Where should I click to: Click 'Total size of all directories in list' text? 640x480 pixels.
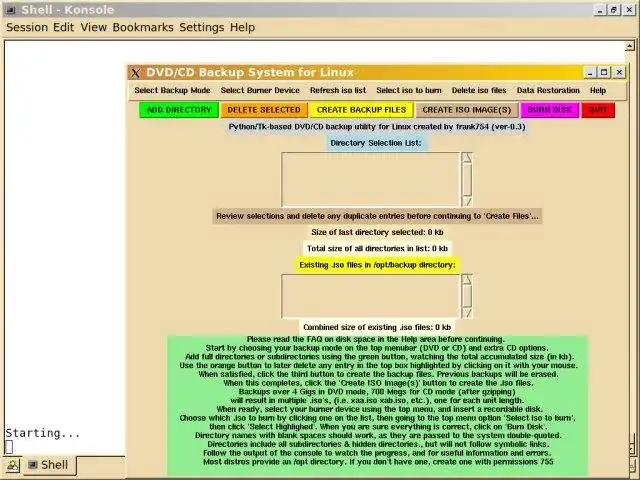(377, 248)
